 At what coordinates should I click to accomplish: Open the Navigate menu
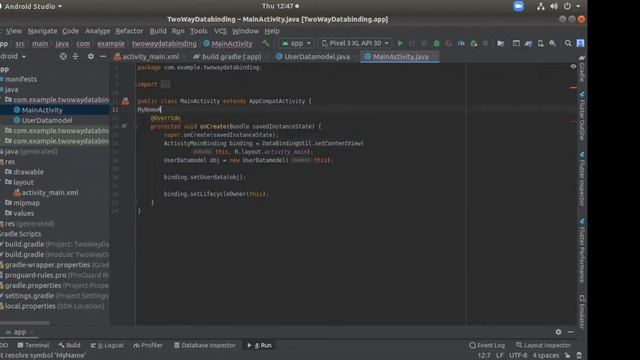pos(42,31)
